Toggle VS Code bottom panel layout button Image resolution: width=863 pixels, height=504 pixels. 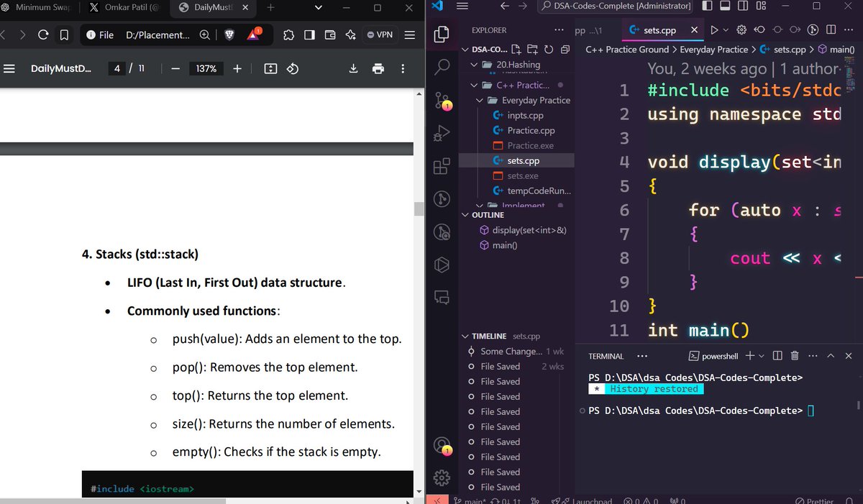(x=726, y=6)
